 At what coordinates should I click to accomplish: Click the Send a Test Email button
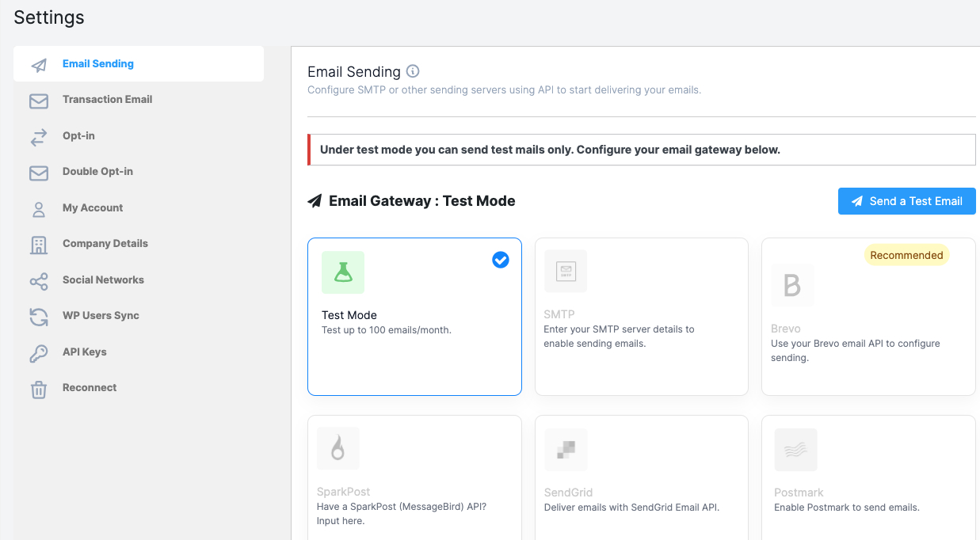point(907,201)
